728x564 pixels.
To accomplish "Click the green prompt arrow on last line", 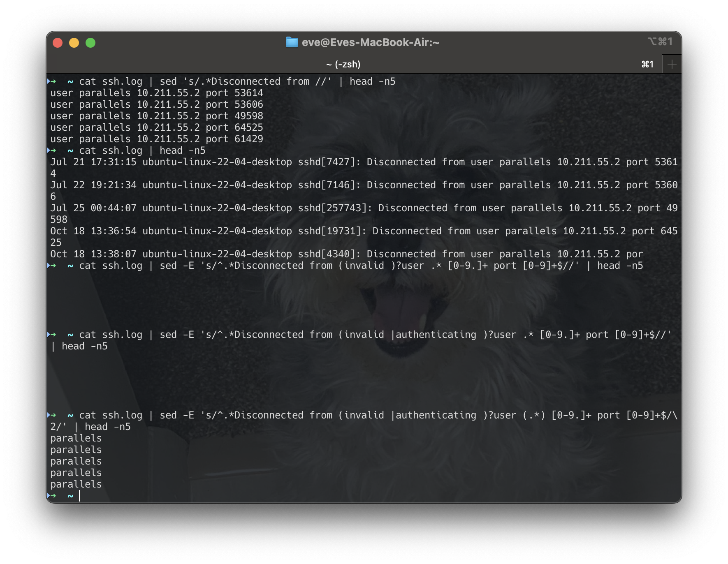I will coord(53,496).
